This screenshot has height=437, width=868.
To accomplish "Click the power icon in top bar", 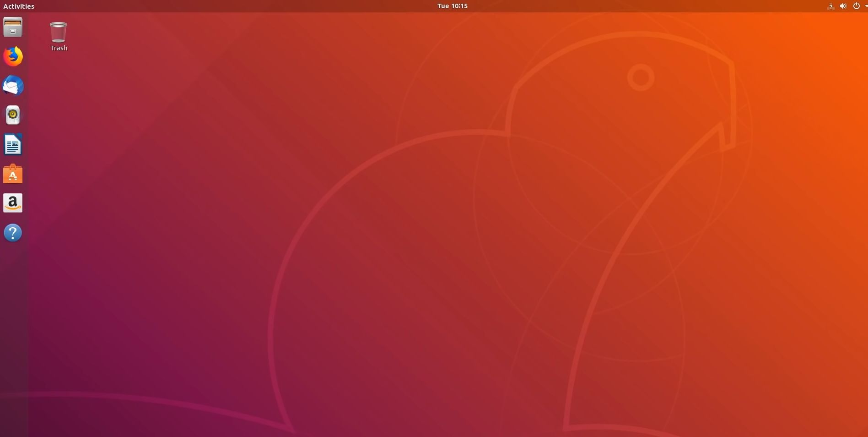I will [x=856, y=6].
